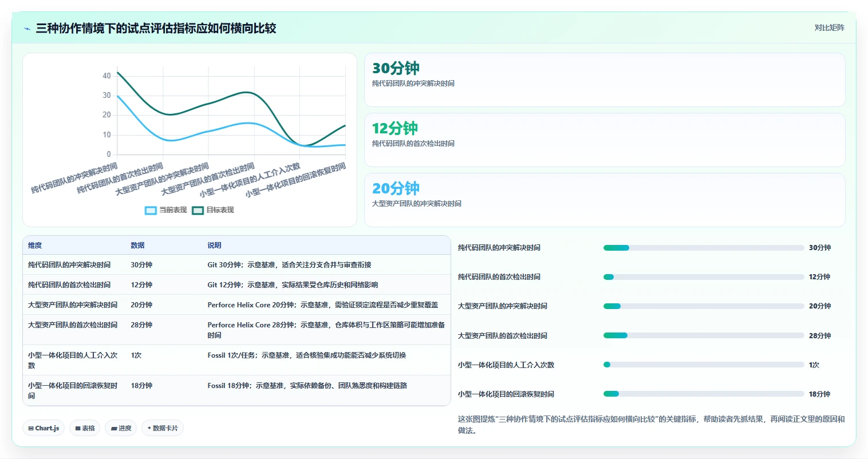Image resolution: width=868 pixels, height=459 pixels.
Task: Toggle the 当前表现 legend swatch
Action: [x=151, y=210]
